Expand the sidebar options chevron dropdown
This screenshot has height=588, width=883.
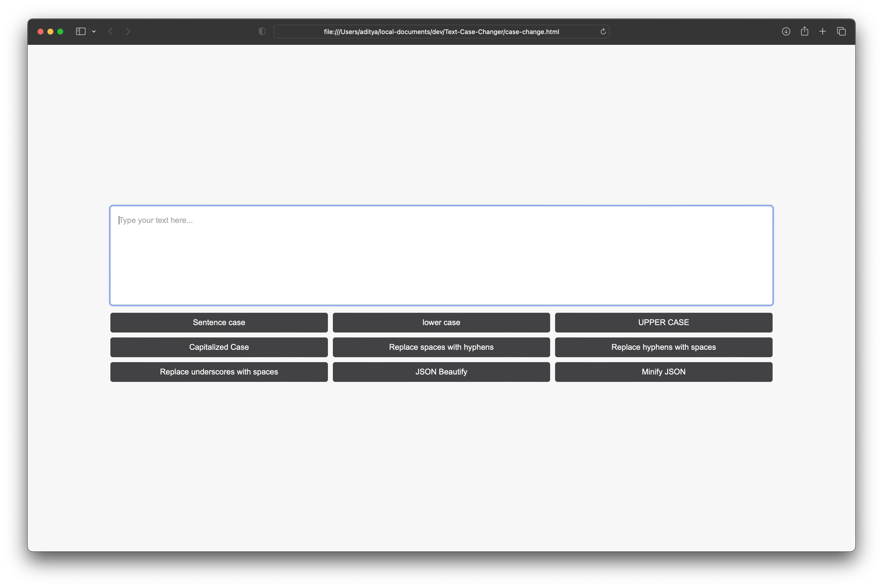tap(94, 32)
